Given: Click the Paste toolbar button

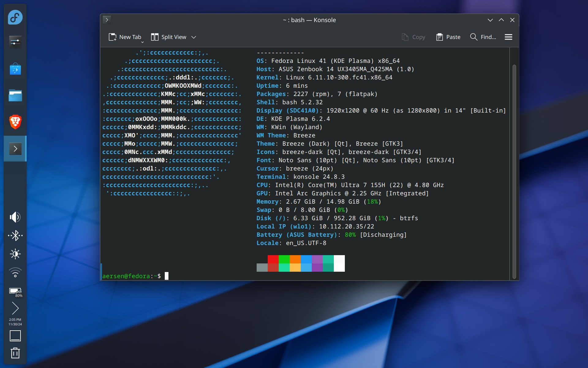Looking at the screenshot, I should 448,37.
